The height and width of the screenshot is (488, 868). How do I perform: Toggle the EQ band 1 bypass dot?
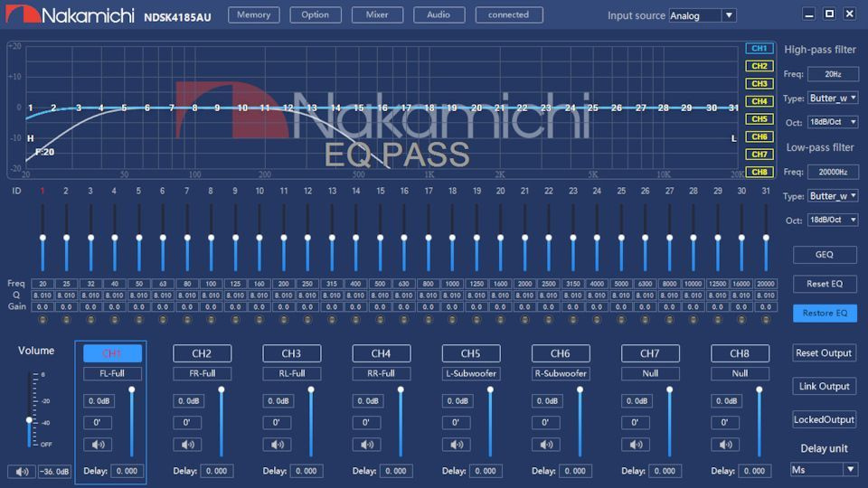pos(42,320)
